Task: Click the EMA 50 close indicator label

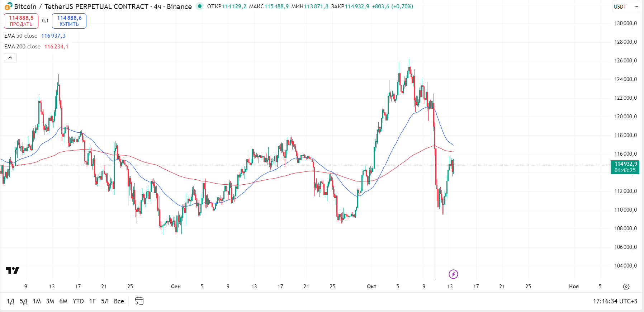Action: click(21, 36)
